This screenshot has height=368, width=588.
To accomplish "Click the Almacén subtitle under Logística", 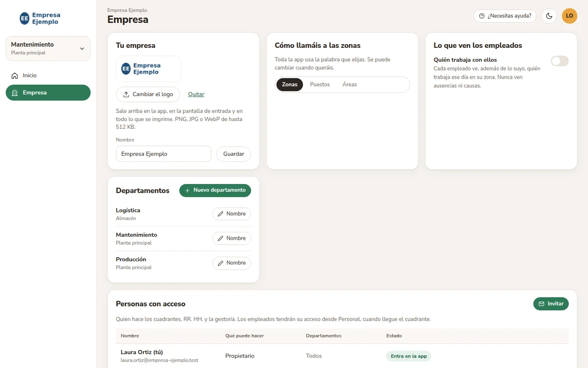I will 126,218.
